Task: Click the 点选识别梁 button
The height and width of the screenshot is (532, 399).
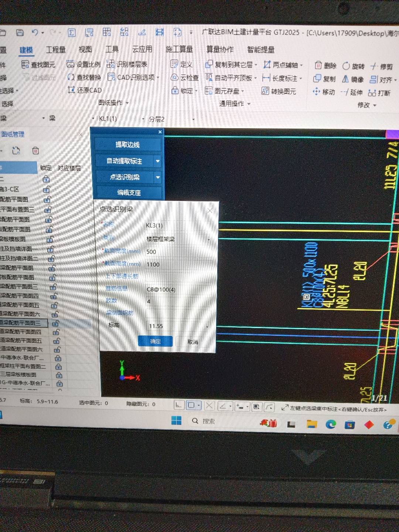Action: 125,177
